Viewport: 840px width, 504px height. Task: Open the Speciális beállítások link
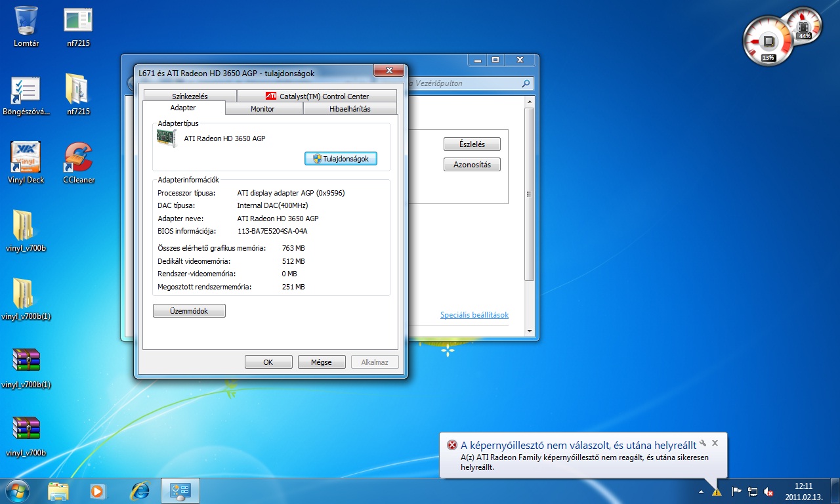click(474, 315)
